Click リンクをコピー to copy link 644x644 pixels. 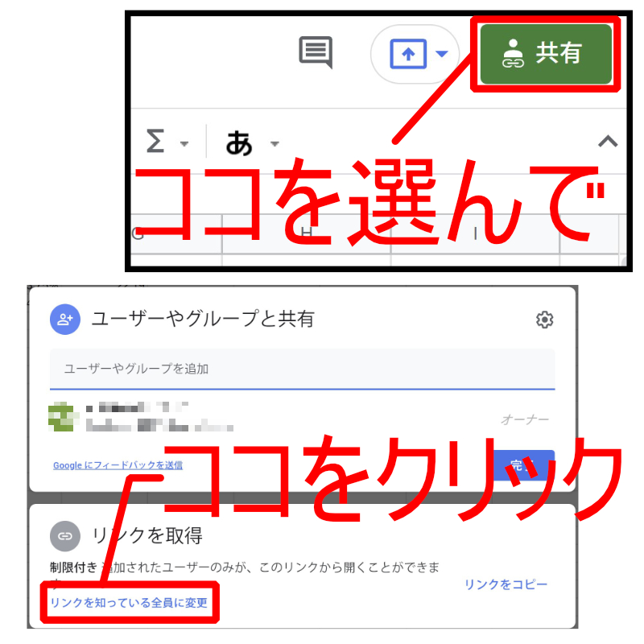[506, 584]
